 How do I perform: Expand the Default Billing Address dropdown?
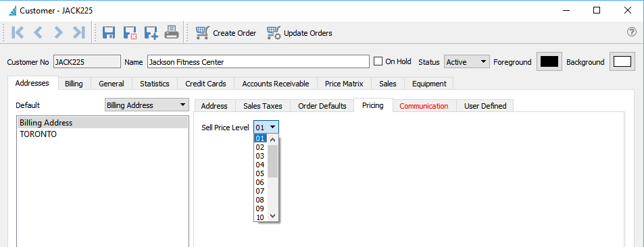pos(147,105)
